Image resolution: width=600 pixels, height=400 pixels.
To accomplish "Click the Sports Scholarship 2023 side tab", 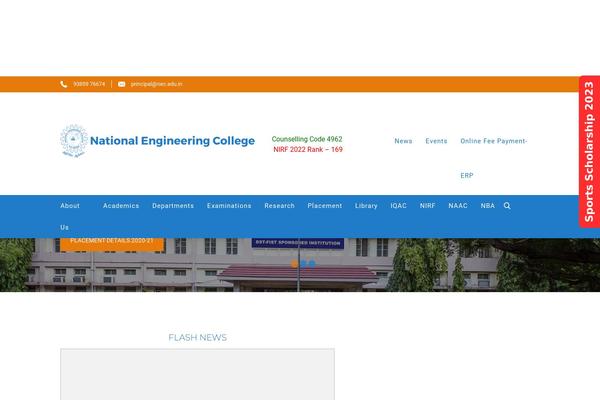I will [589, 152].
